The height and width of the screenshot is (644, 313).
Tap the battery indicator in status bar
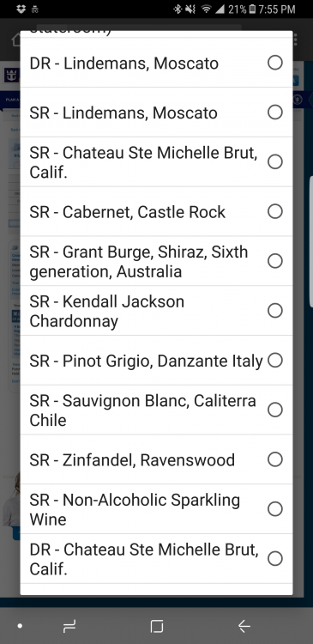[x=253, y=9]
